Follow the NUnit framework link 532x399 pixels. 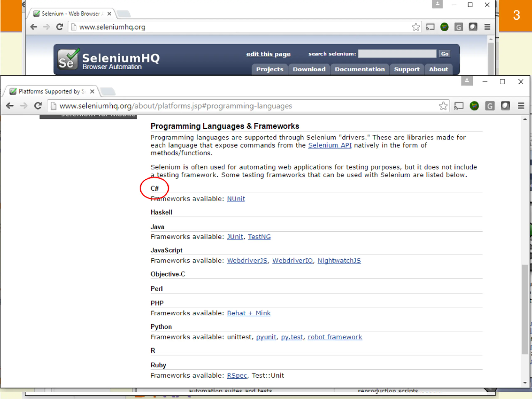(236, 199)
